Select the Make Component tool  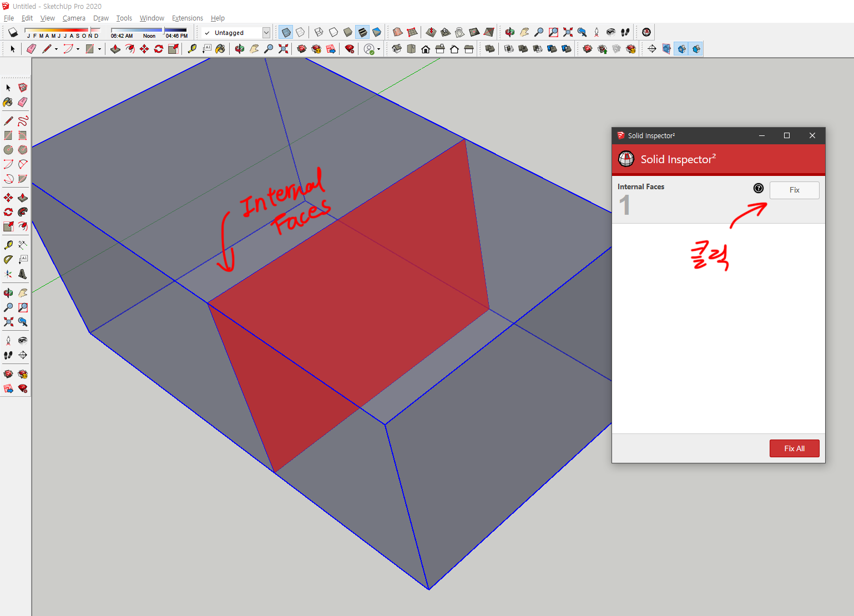tap(23, 88)
